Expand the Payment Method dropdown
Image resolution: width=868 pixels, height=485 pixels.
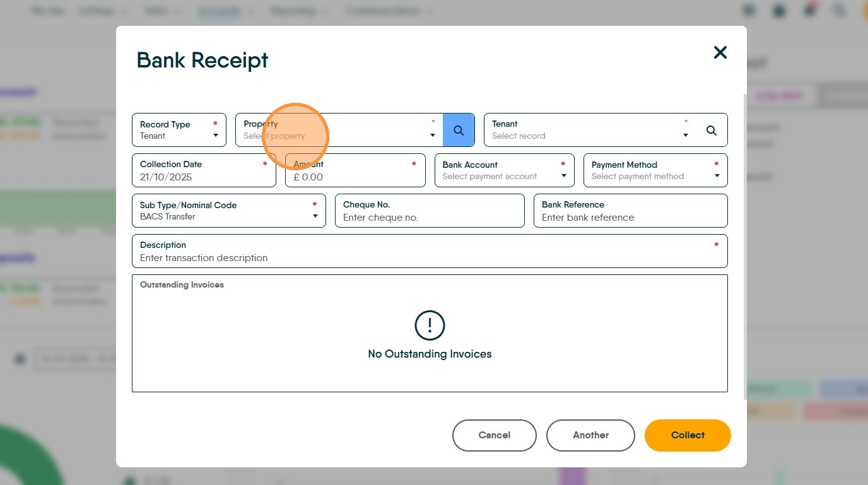[655, 170]
